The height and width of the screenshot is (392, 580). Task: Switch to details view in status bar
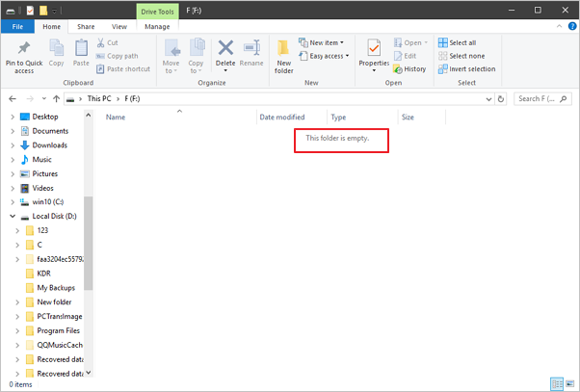557,383
